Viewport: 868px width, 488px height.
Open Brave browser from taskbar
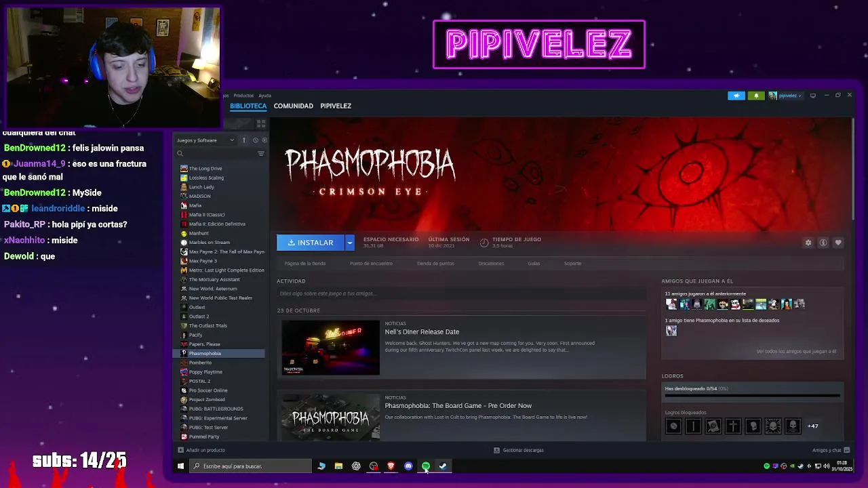coord(391,466)
